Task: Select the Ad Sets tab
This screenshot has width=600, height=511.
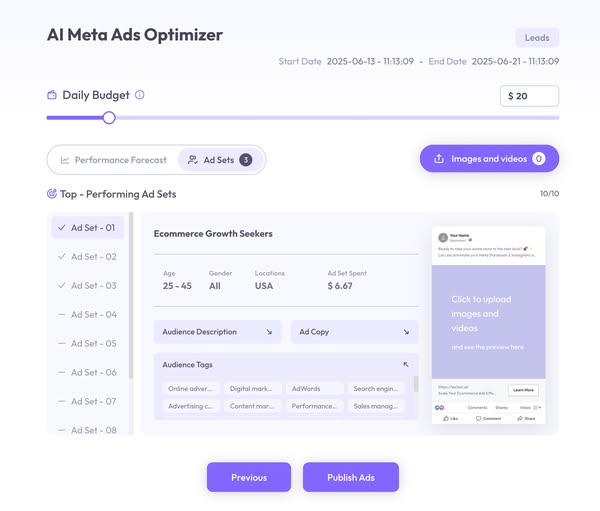Action: [219, 160]
